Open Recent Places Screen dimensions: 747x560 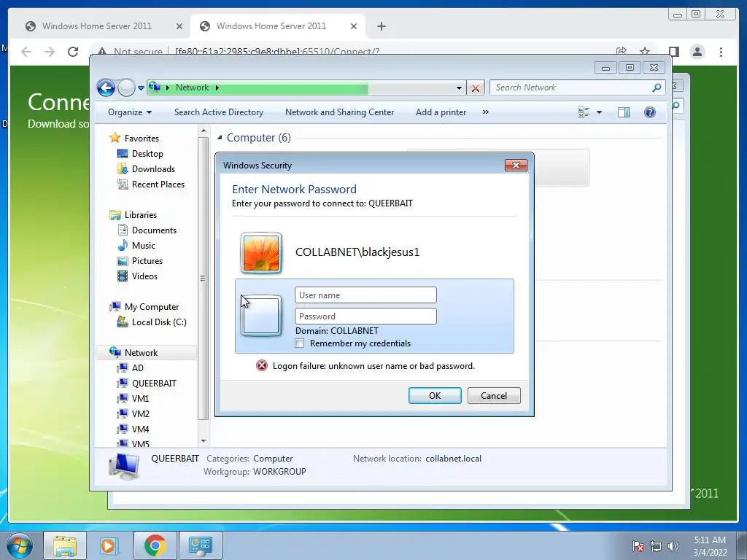point(158,184)
